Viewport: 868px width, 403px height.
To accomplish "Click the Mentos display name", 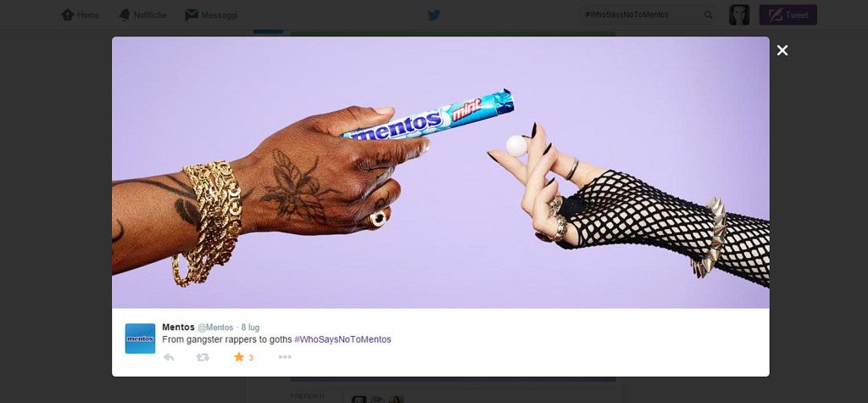I will 178,327.
